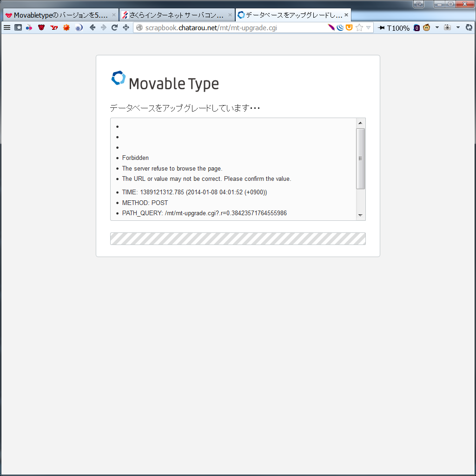The image size is (476, 476).
Task: Open the Greasemonkey dropdown arrow
Action: tap(437, 27)
